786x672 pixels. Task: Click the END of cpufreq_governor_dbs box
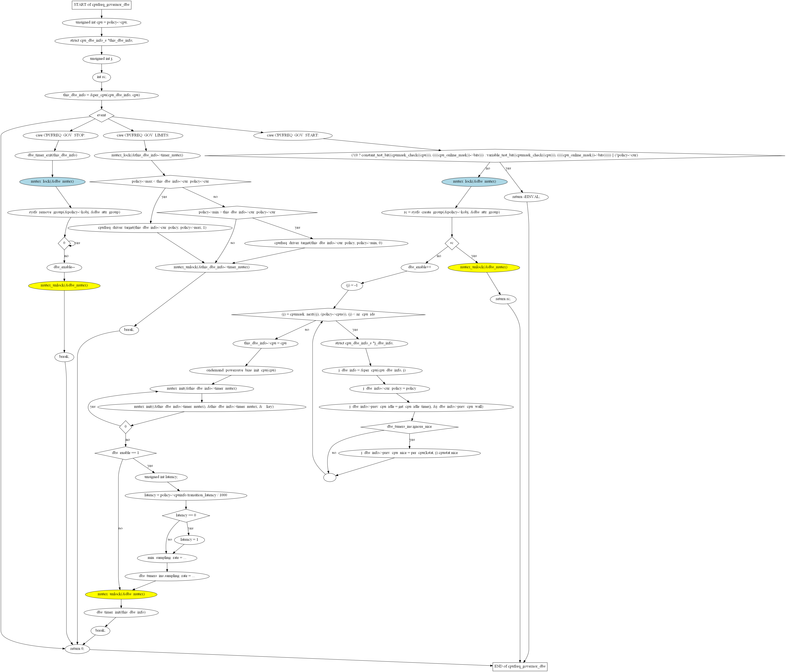(x=520, y=667)
